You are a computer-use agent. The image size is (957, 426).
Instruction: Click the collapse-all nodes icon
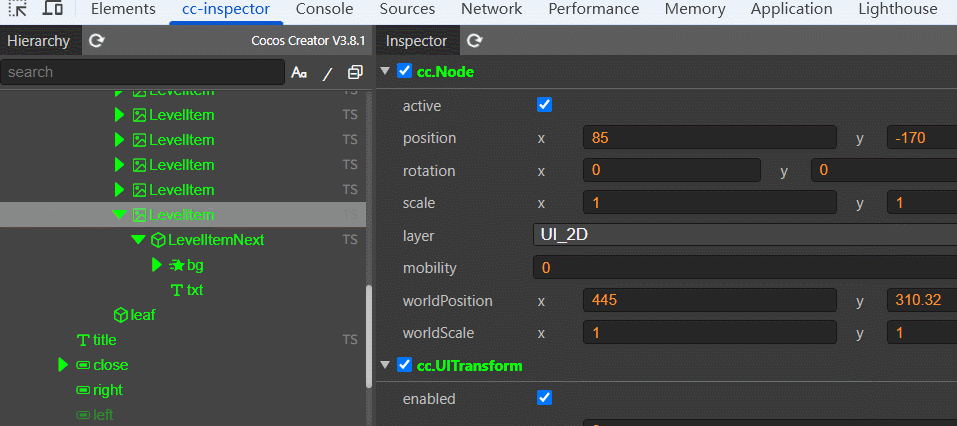coord(355,72)
